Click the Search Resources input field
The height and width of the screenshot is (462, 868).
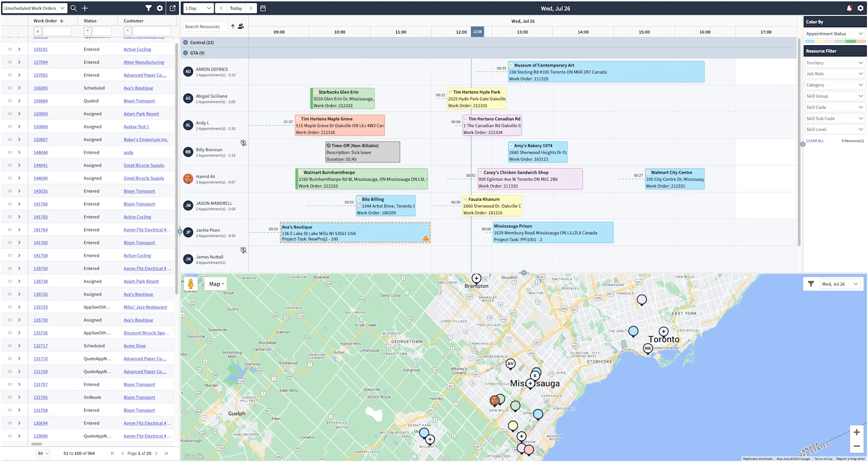tap(205, 27)
